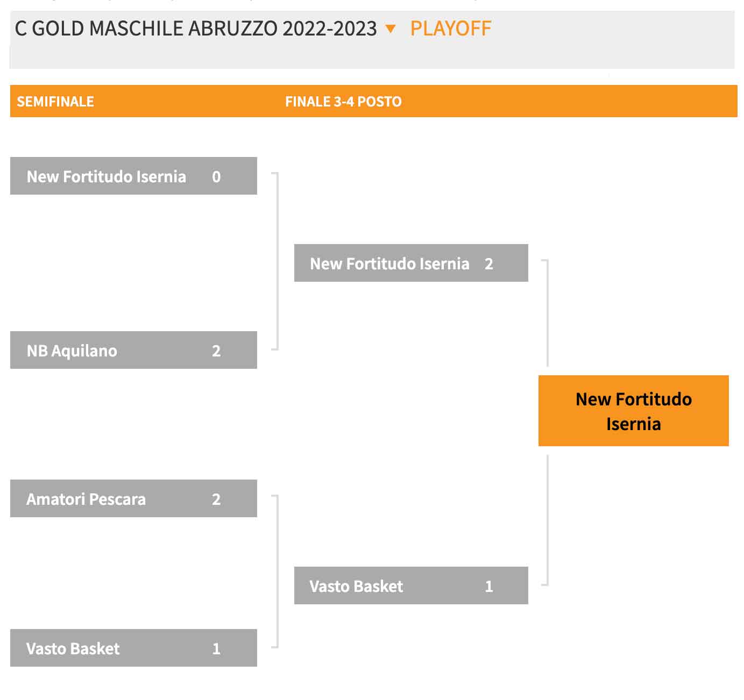Click Vasto Basket final score 1

click(488, 587)
